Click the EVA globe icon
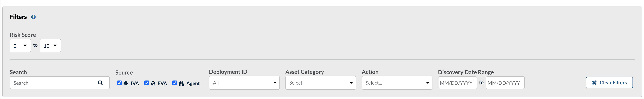 [153, 83]
